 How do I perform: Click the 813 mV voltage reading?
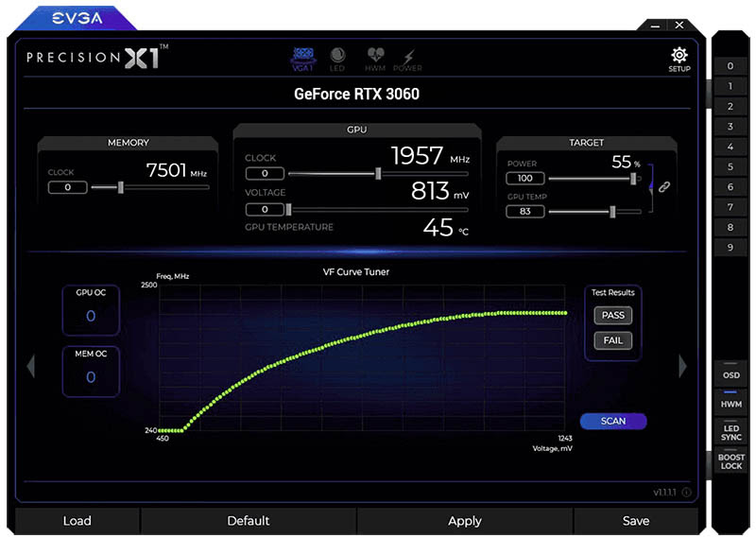439,191
